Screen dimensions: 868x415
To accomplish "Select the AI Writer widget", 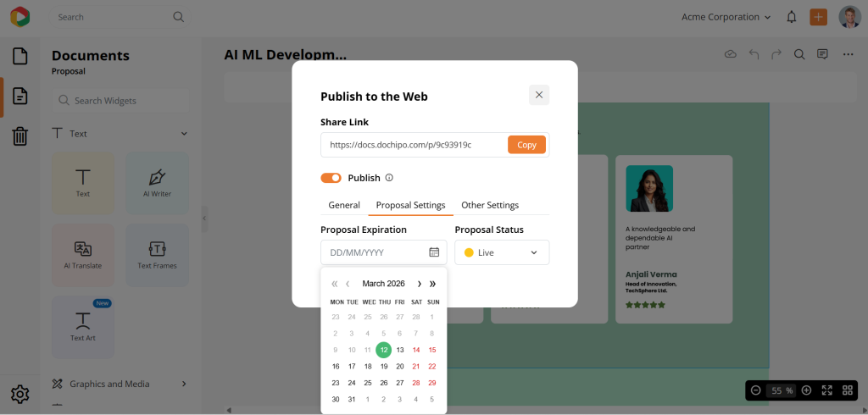I will coord(158,183).
